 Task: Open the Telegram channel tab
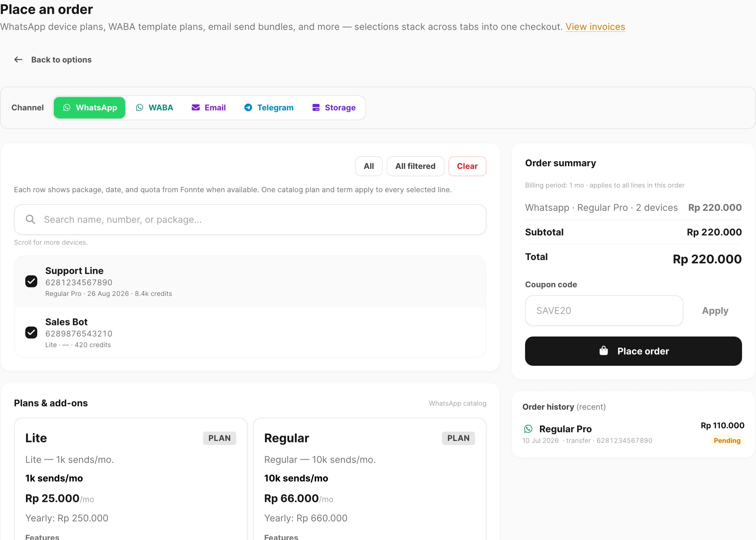[269, 108]
